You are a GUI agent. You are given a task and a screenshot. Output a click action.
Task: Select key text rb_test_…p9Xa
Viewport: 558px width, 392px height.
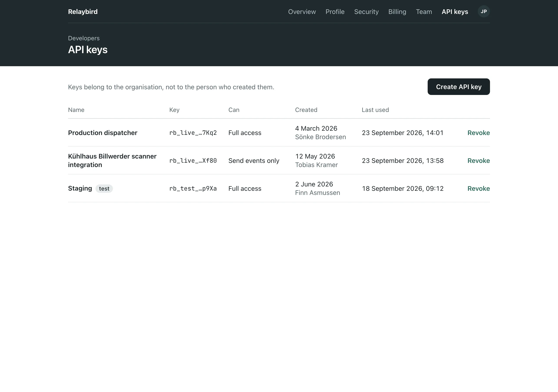click(193, 188)
